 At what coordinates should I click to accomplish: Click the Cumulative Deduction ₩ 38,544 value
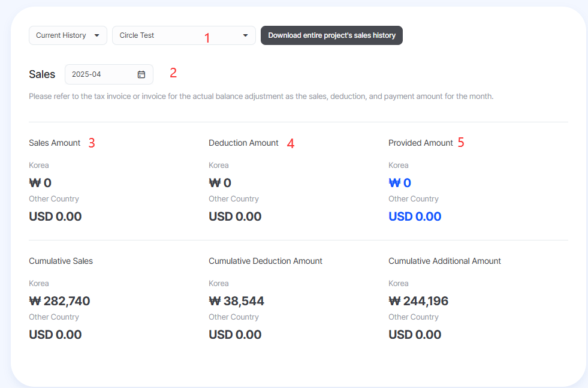236,301
